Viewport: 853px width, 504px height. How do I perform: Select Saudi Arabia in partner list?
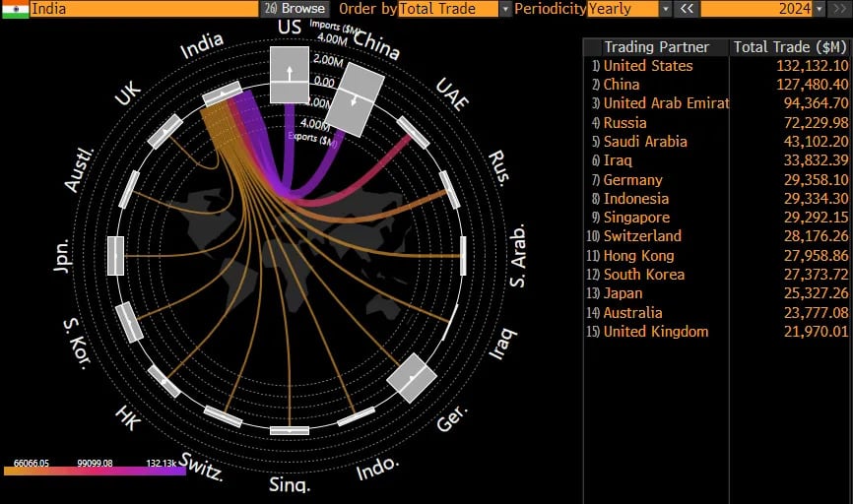[645, 142]
